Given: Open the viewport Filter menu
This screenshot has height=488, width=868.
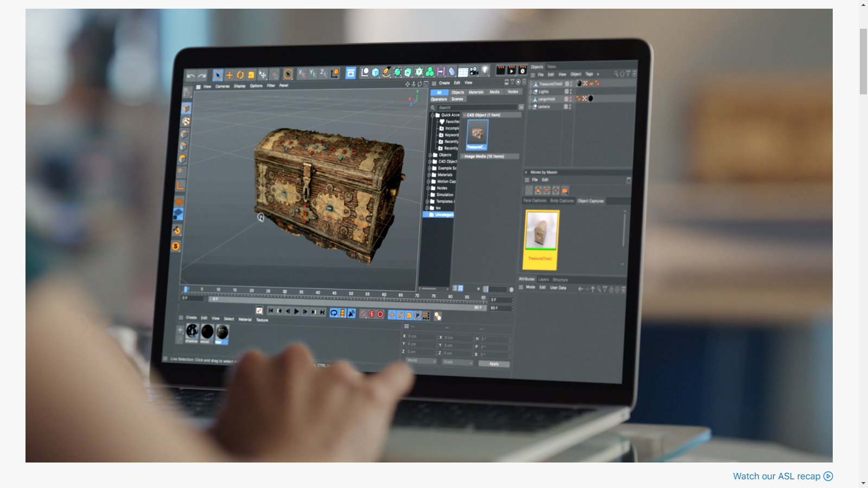Looking at the screenshot, I should pos(271,86).
